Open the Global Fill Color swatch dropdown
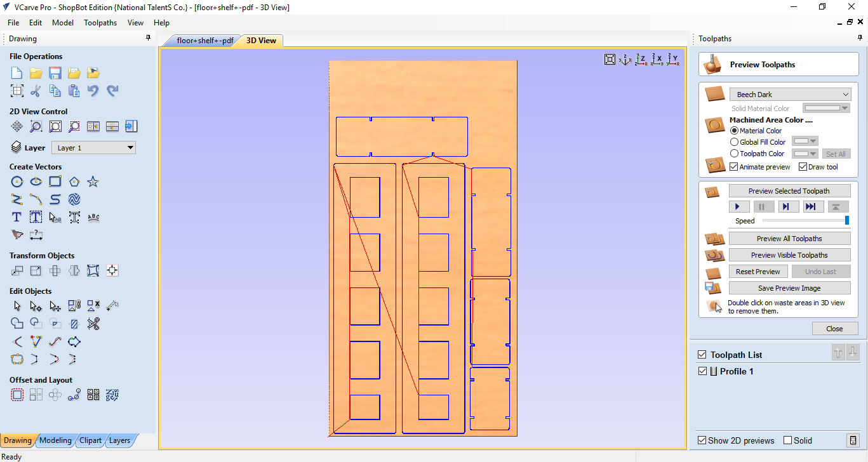This screenshot has height=462, width=868. coord(806,142)
